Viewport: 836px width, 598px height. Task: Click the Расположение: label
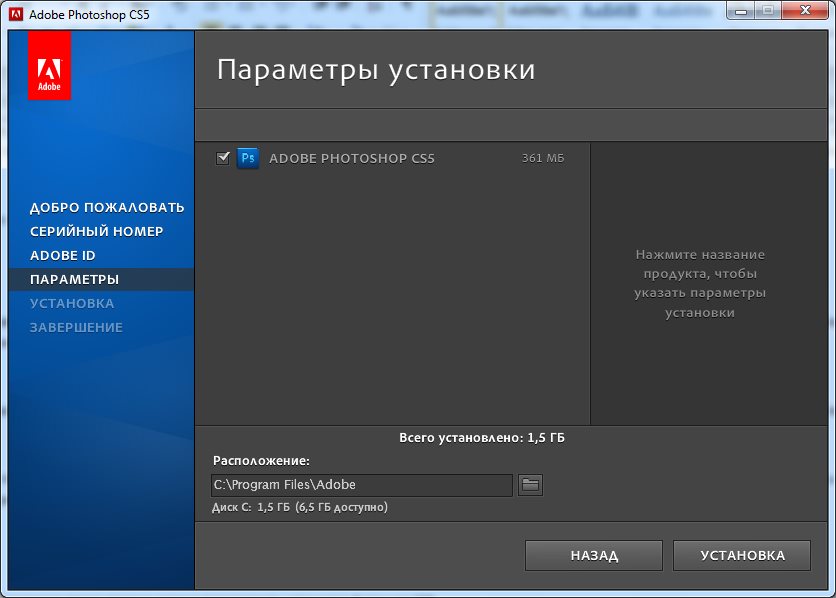tap(261, 460)
